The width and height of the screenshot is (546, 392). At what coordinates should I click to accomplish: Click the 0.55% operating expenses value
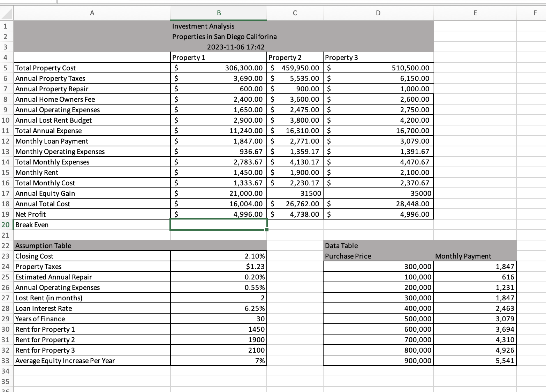(x=219, y=287)
